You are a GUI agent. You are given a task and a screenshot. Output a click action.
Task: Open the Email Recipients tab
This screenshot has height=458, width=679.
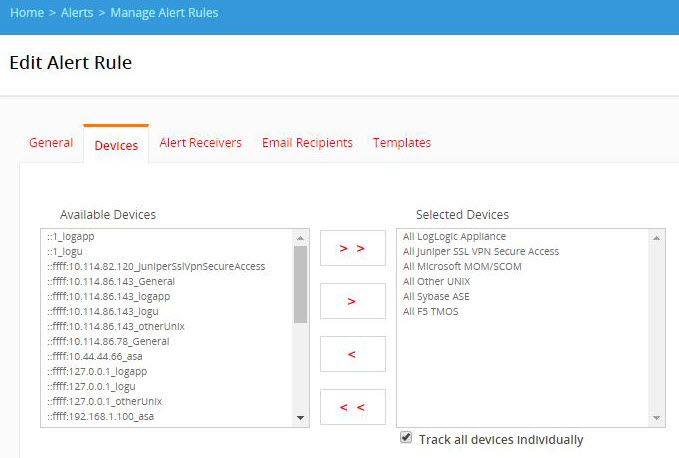pyautogui.click(x=307, y=143)
